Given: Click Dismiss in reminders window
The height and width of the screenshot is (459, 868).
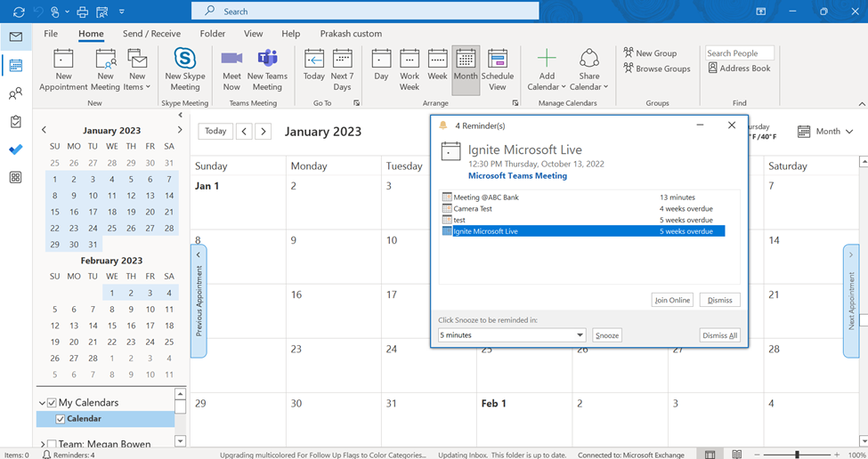Looking at the screenshot, I should point(719,300).
